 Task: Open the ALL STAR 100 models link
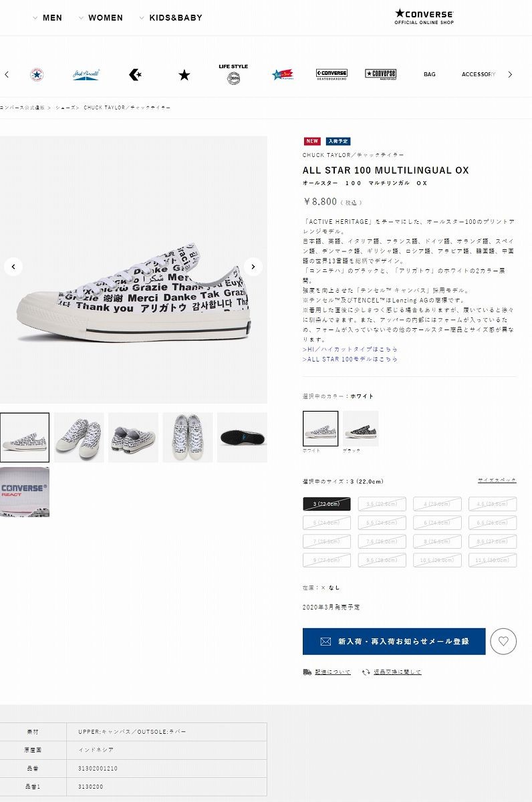(350, 359)
